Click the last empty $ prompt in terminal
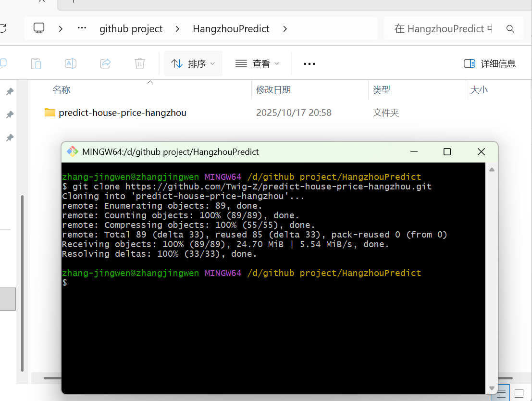Screen dimensions: 532x401 [x=65, y=283]
